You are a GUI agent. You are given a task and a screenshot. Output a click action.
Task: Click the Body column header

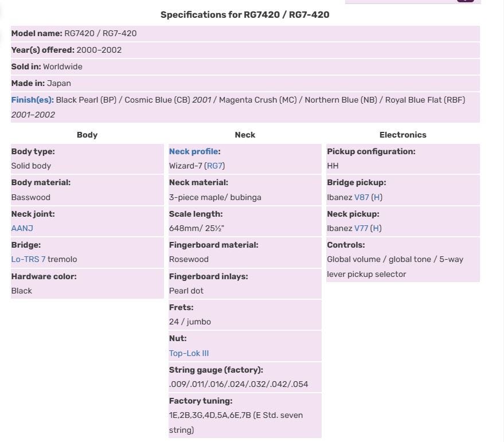click(87, 135)
